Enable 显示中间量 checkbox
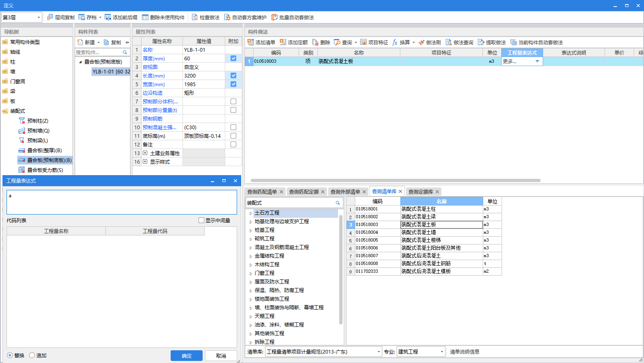Image resolution: width=644 pixels, height=363 pixels. pyautogui.click(x=201, y=220)
